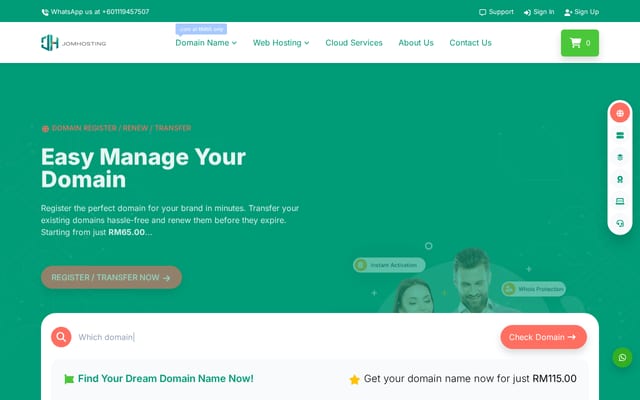Open Cloud Services page
The image size is (640, 400).
click(x=354, y=43)
